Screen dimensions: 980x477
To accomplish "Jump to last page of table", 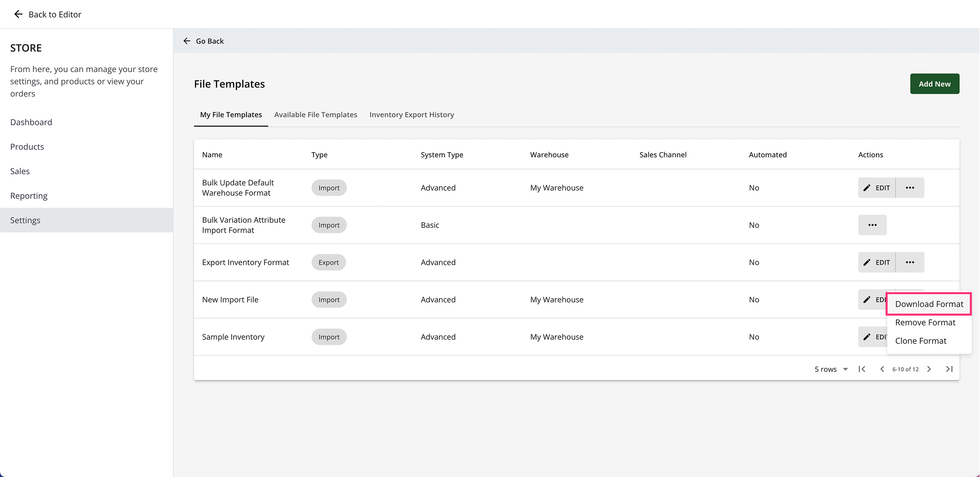I will [949, 369].
